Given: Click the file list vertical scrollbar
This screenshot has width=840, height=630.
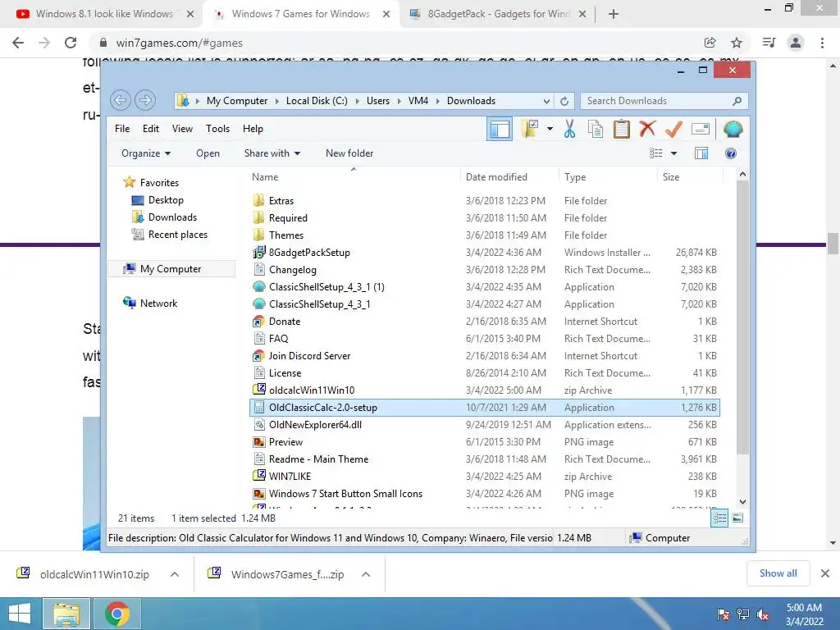Looking at the screenshot, I should [x=742, y=317].
